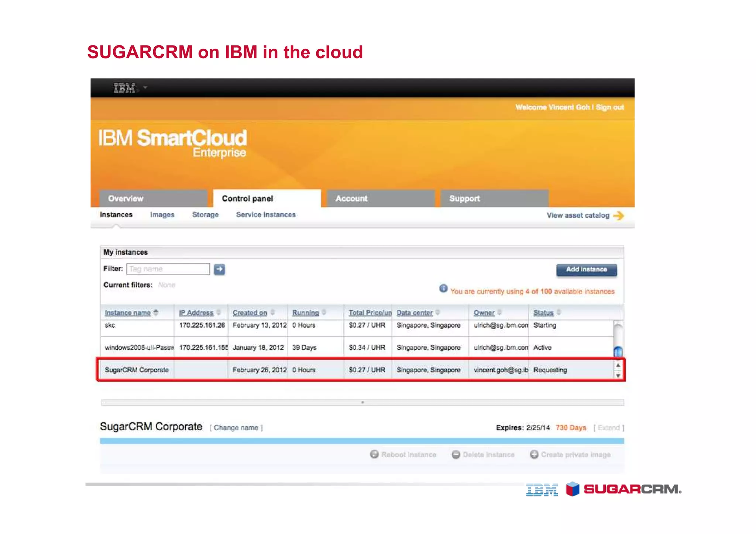Click the IBM SmartCloud Enterprise logo
756x534 pixels.
(172, 143)
